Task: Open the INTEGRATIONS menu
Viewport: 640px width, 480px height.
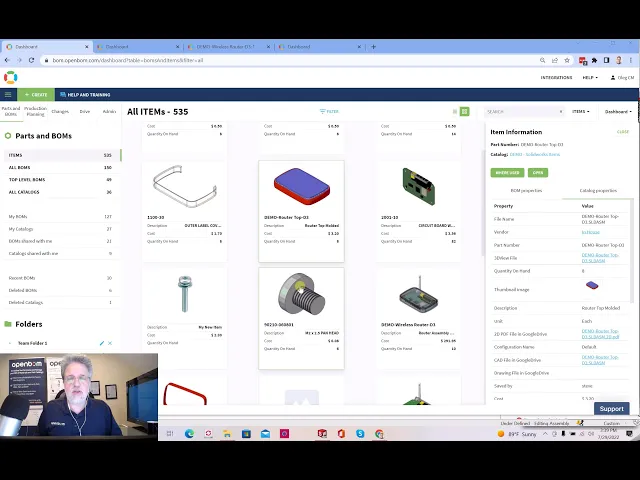Action: (x=556, y=78)
